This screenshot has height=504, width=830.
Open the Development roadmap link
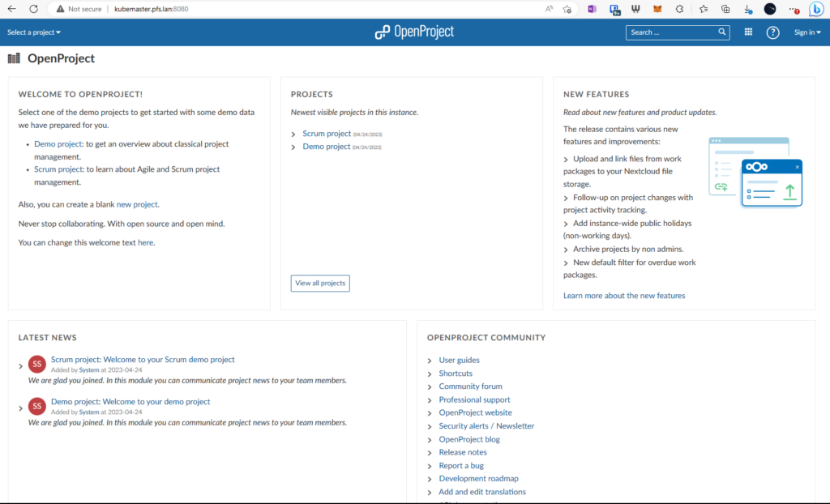click(x=478, y=479)
